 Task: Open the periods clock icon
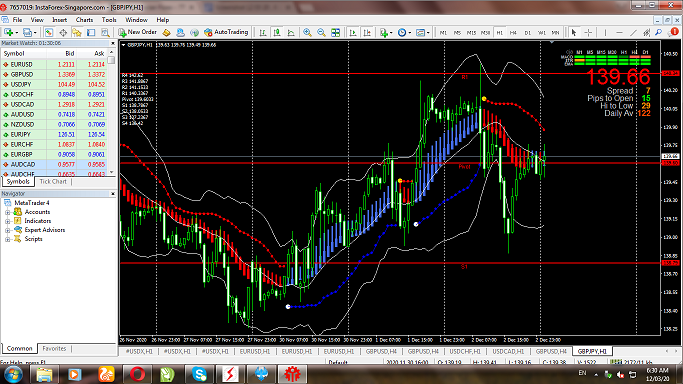coord(402,33)
